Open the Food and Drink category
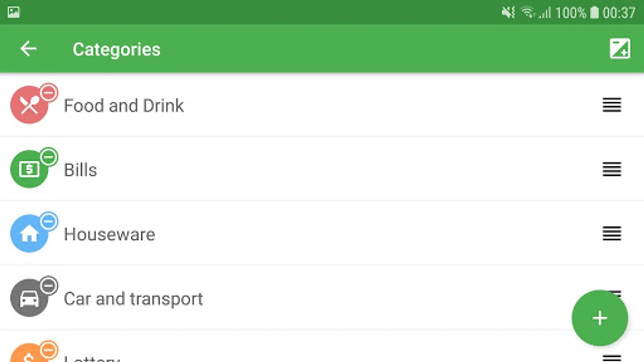The height and width of the screenshot is (362, 644). [x=322, y=105]
